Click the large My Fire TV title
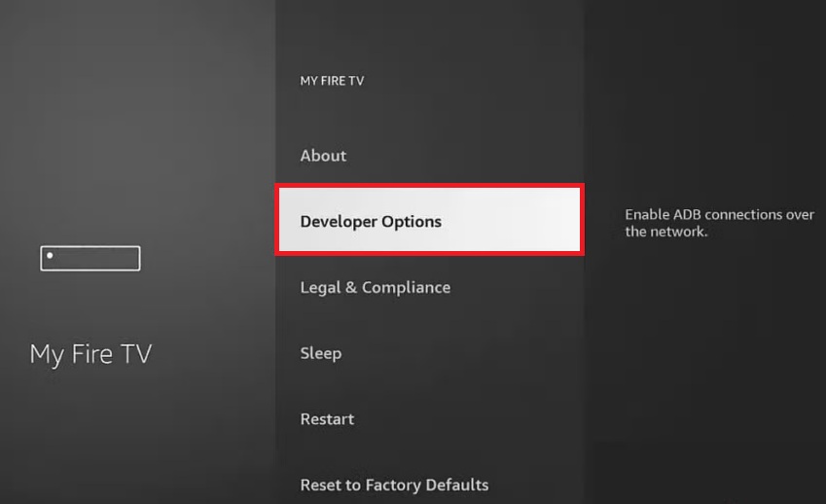This screenshot has height=504, width=826. point(90,354)
